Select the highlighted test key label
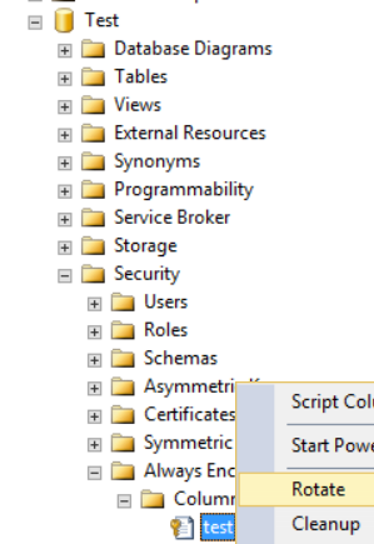Viewport: 374px width, 544px height. coord(218,528)
